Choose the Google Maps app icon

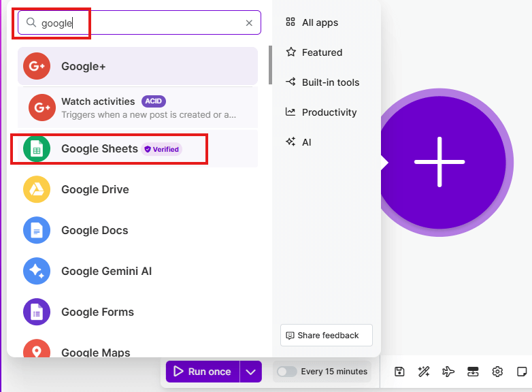(x=37, y=348)
